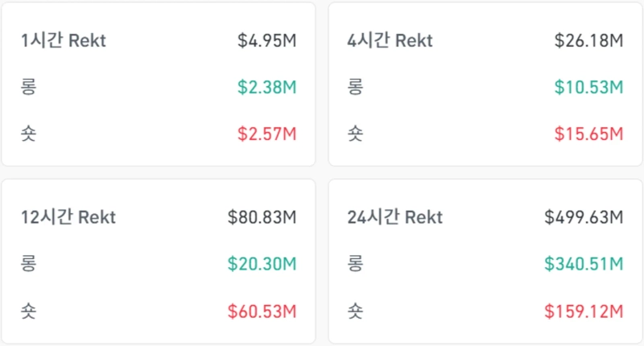Select the 숏 label in 4시간 card
Viewport: 644px width, 346px height.
tap(356, 134)
